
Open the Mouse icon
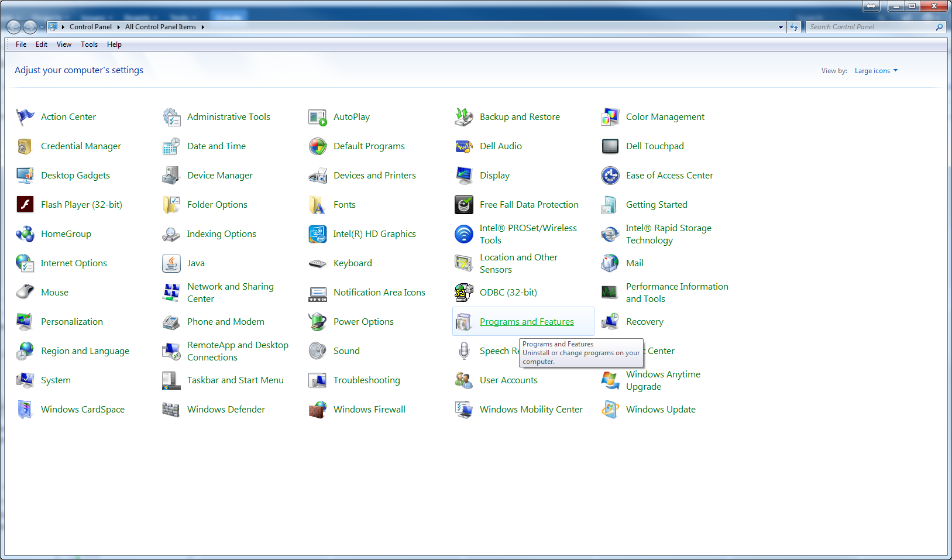[25, 293]
